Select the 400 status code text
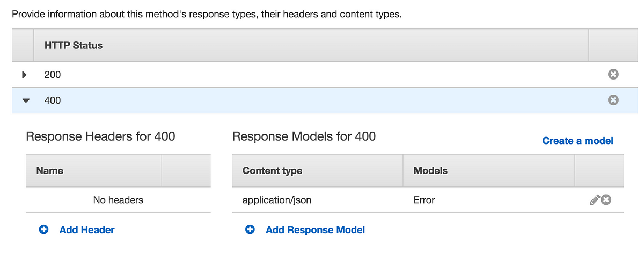Screen dimensions: 644x259 click(x=53, y=100)
